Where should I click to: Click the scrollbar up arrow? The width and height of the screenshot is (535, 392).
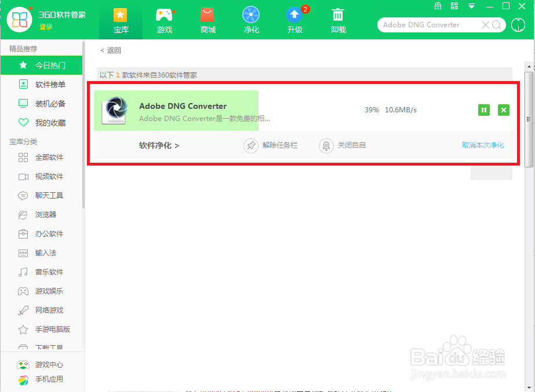[529, 67]
